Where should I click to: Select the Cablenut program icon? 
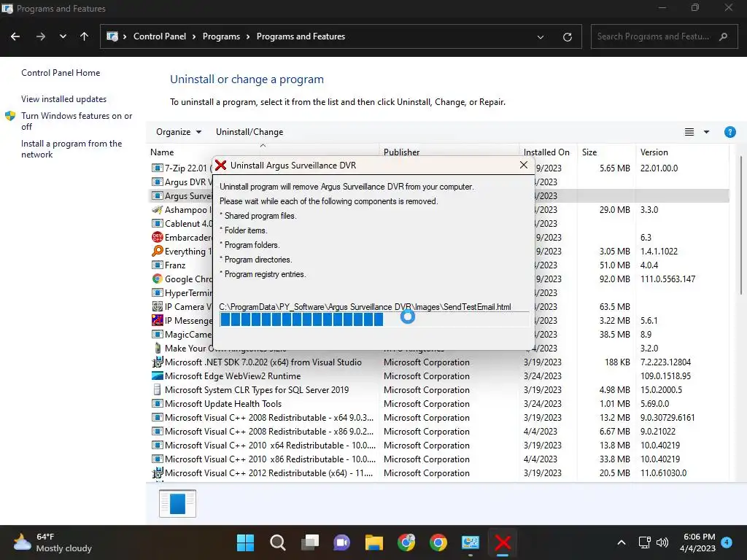tap(158, 223)
